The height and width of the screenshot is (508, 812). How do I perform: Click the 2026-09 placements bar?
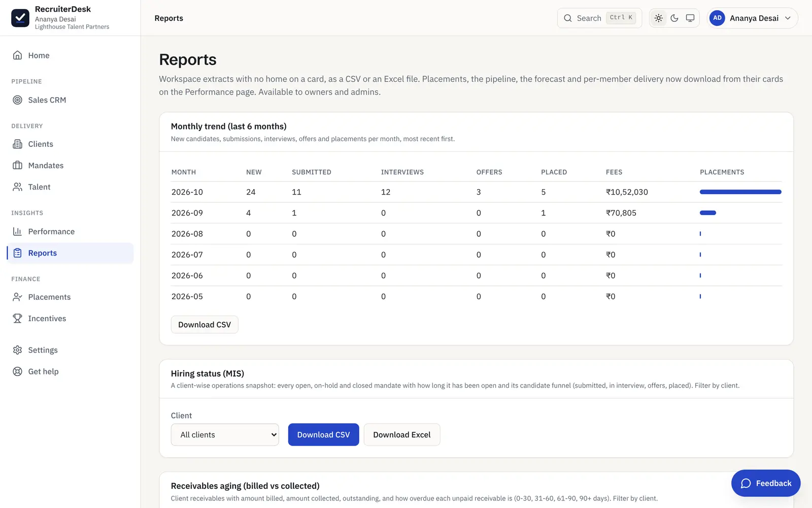pyautogui.click(x=708, y=213)
